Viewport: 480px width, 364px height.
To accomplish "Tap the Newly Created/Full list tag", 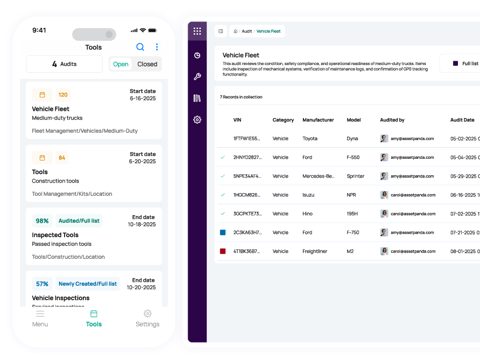I will 88,284.
